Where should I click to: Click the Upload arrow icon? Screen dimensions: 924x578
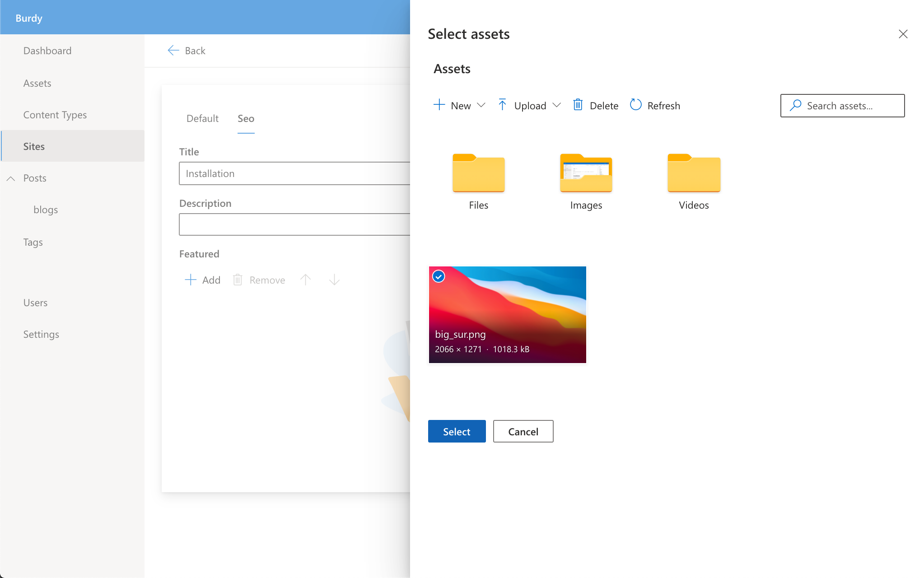point(502,105)
